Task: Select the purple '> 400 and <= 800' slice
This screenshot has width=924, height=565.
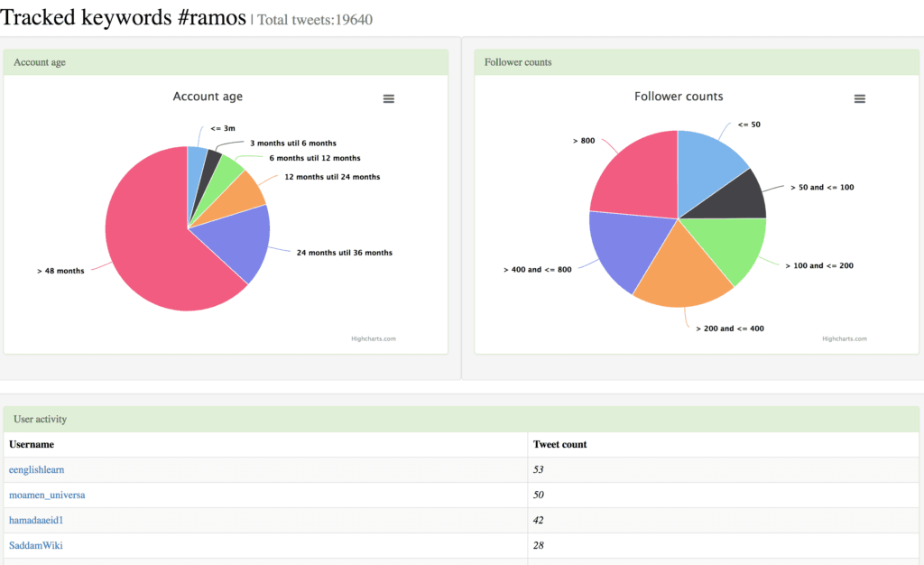Action: tap(624, 248)
